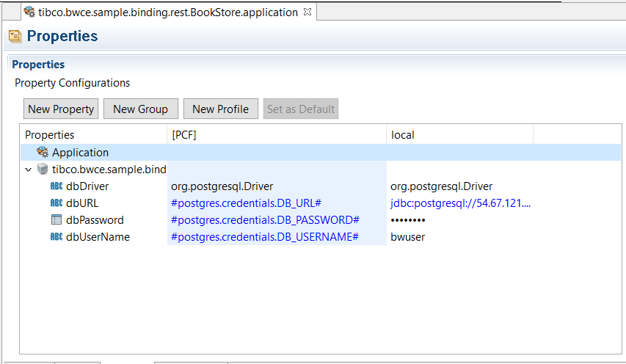
Task: Select the local profile column header
Action: (459, 135)
